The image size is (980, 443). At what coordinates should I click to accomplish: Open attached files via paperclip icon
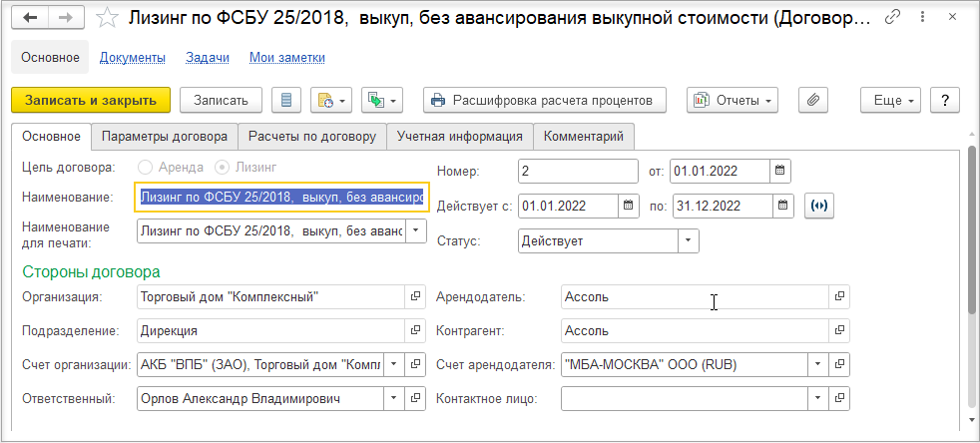coord(812,100)
